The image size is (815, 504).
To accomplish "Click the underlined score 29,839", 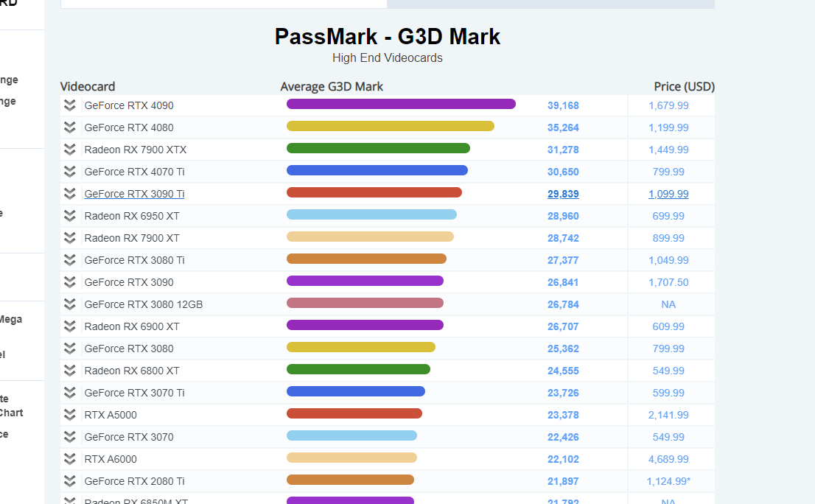I will [563, 194].
